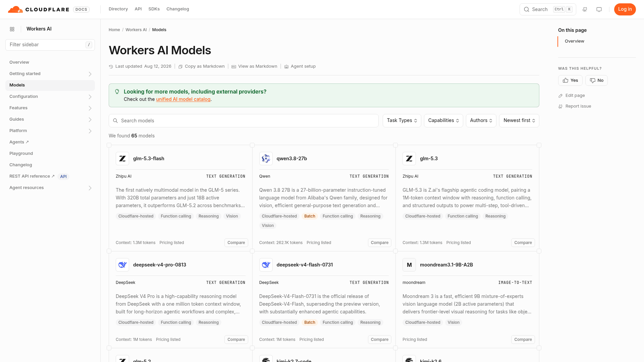644x362 pixels.
Task: Open the glm-5.3-flash model title
Action: [149, 159]
